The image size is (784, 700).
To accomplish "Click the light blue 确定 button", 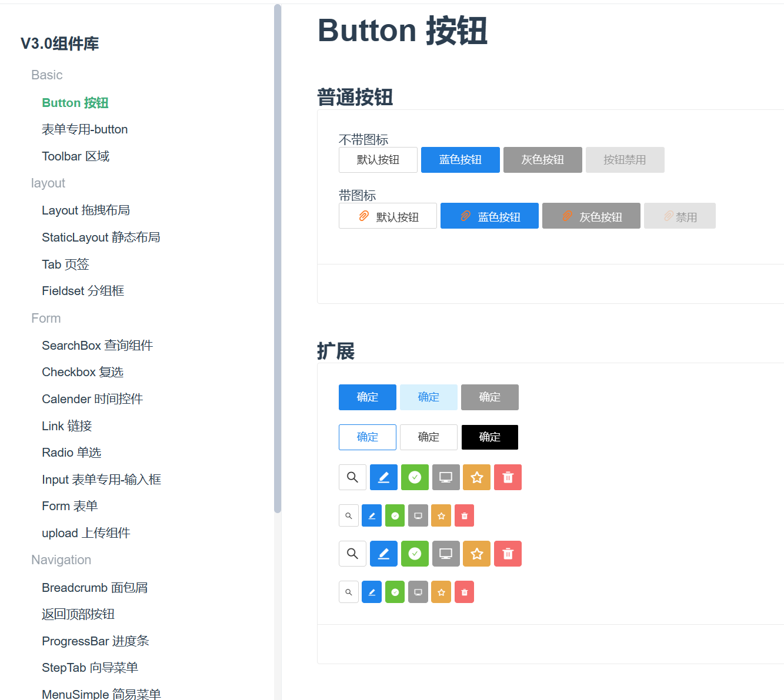I will point(429,397).
